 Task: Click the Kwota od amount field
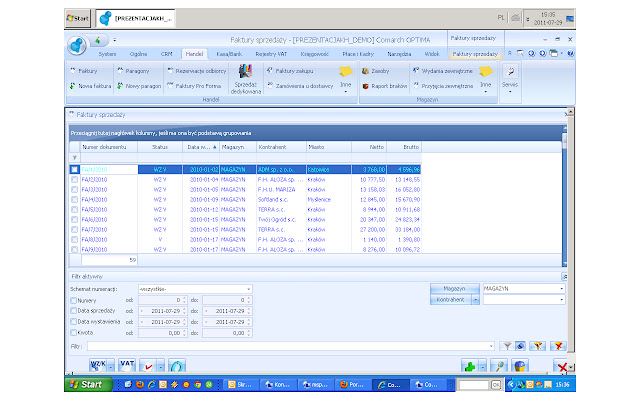162,333
